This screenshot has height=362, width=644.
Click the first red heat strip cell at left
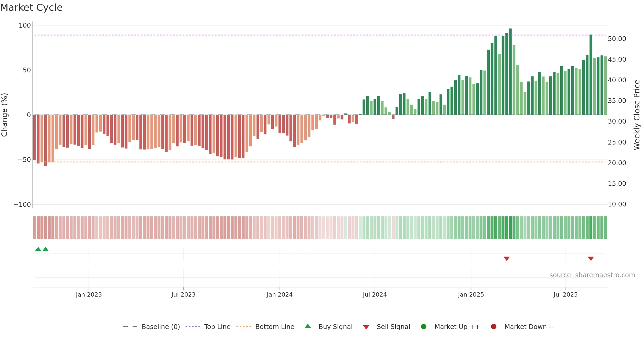pos(35,228)
